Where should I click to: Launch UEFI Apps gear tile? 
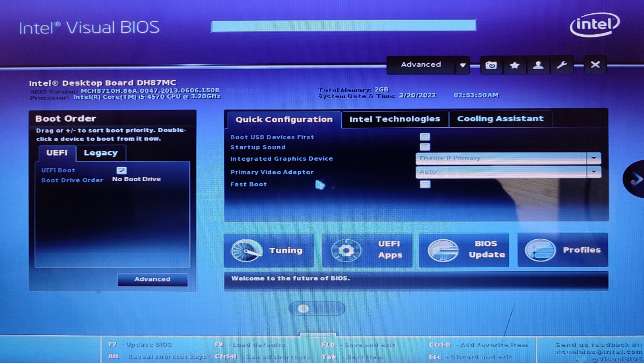pyautogui.click(x=367, y=250)
